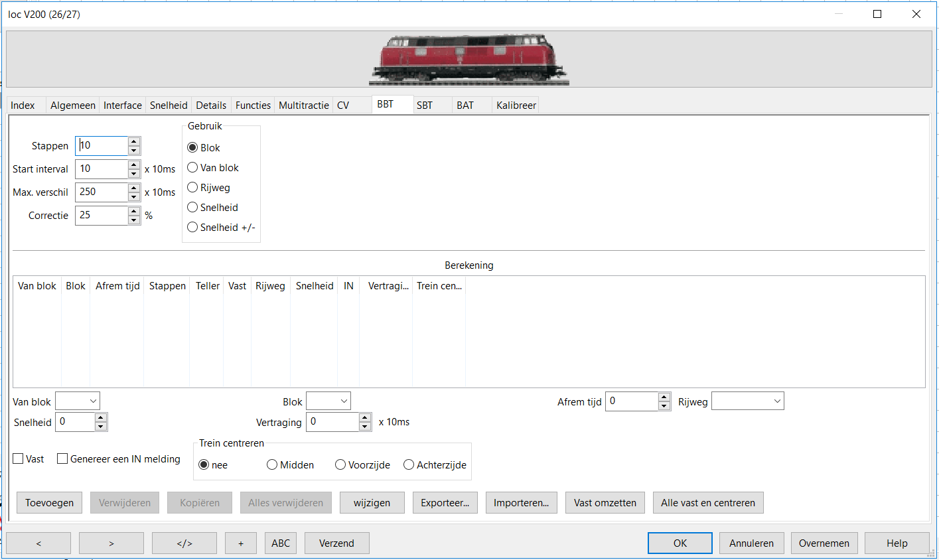939x560 pixels.
Task: Tick Genereer een IN melding checkbox
Action: click(x=62, y=458)
